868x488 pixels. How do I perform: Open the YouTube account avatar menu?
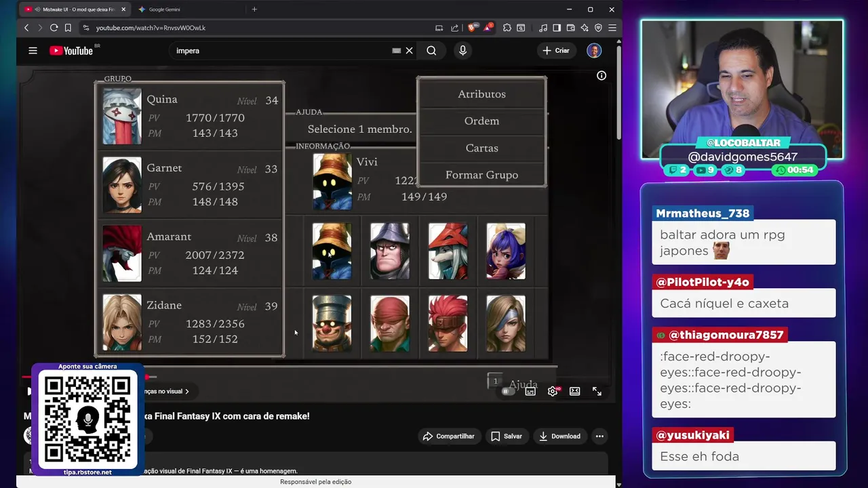tap(594, 50)
